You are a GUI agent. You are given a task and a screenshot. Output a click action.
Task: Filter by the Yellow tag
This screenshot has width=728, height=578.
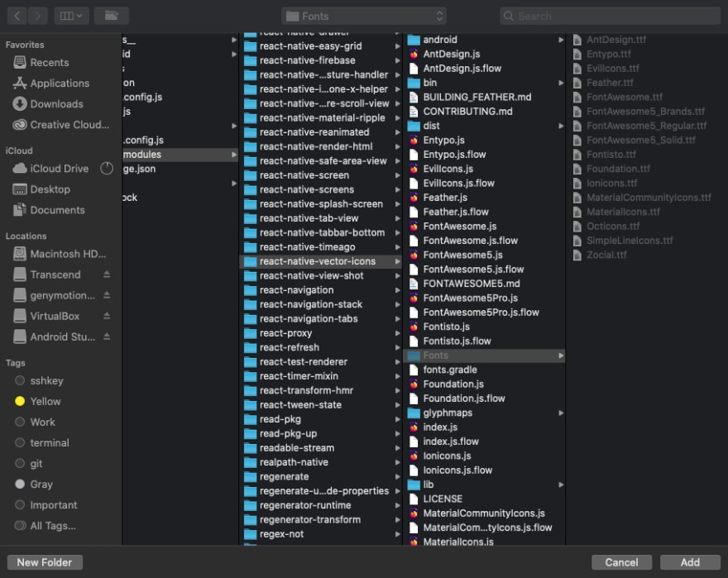click(45, 402)
